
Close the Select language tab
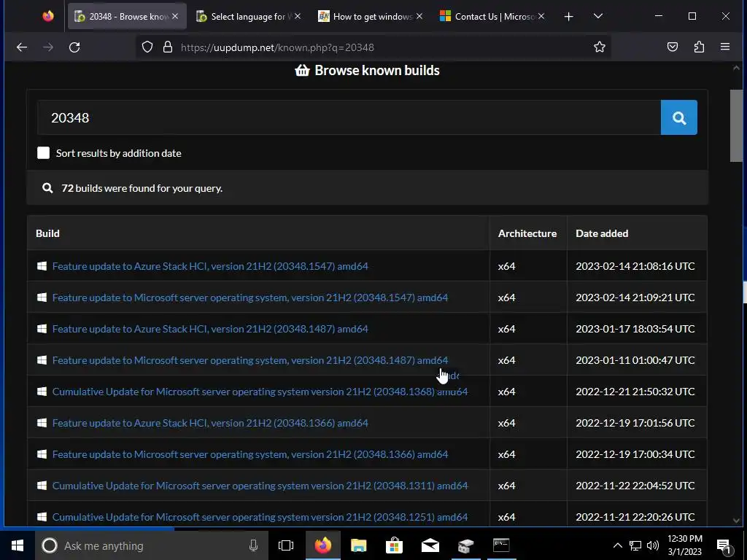pos(298,16)
